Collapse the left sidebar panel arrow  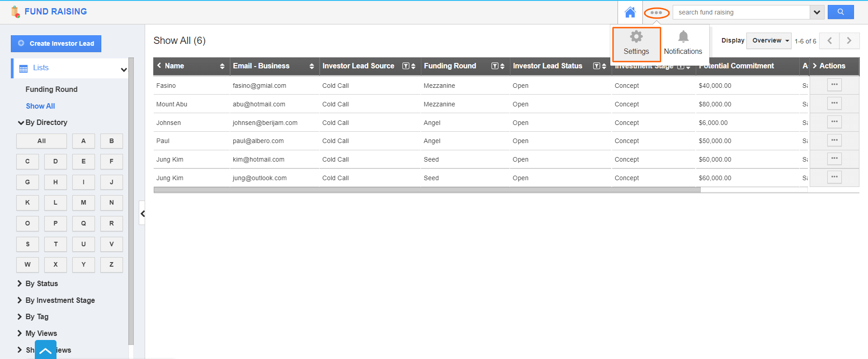coord(142,214)
